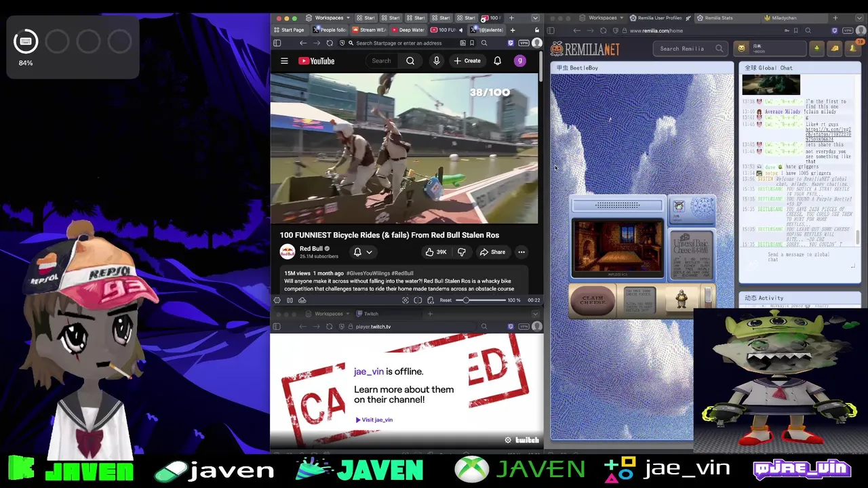Expand tab list chevron in Remilia browser window
868x488 pixels.
(x=860, y=18)
